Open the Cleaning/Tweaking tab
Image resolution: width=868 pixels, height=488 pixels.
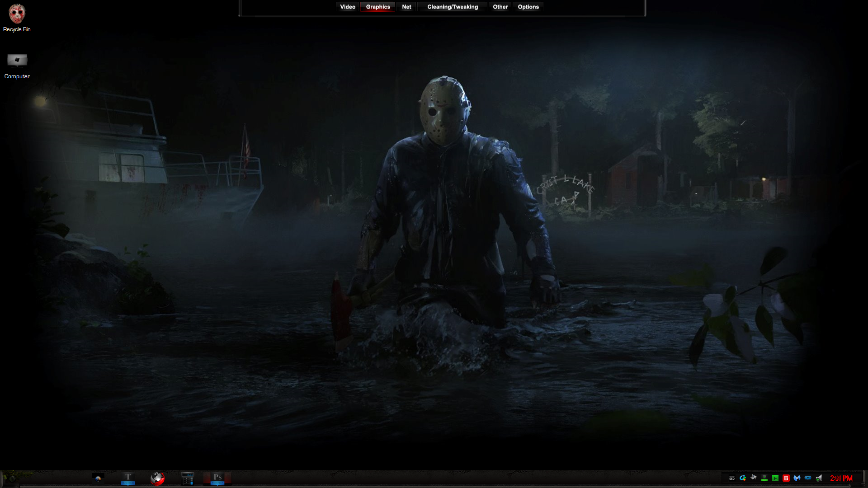click(x=452, y=7)
